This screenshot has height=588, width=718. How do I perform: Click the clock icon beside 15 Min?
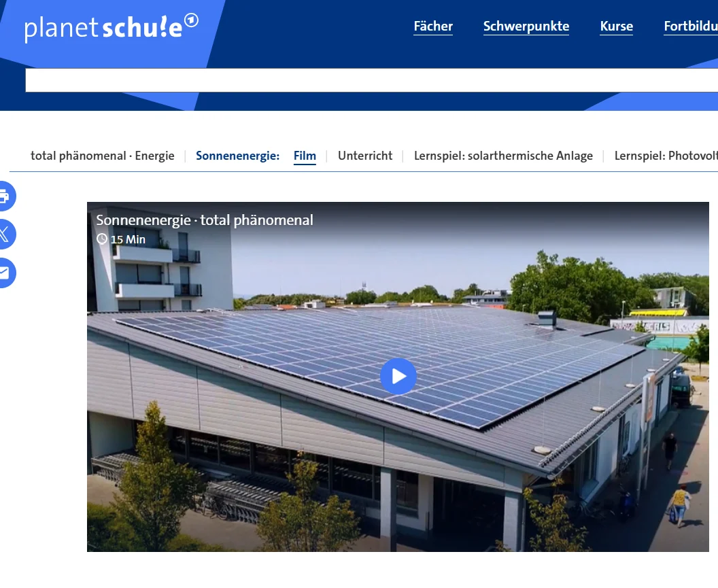pos(102,239)
